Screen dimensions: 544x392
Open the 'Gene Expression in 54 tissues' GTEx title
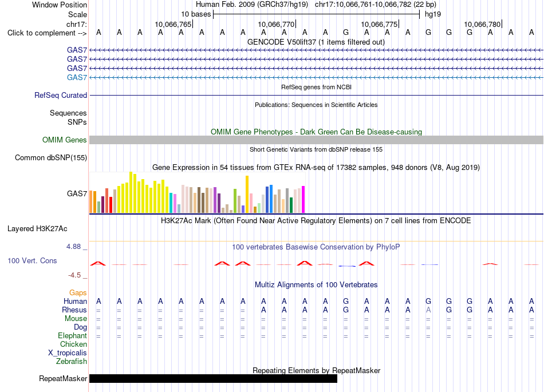tap(316, 168)
